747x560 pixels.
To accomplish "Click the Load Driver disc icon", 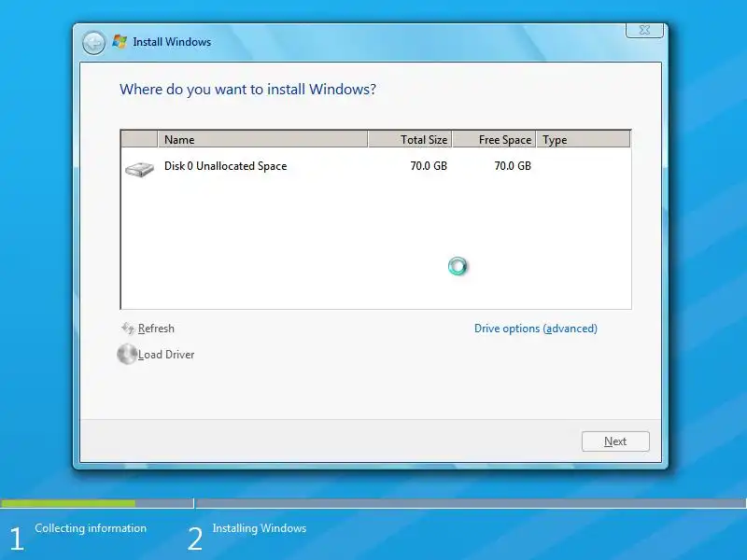I will click(x=127, y=354).
